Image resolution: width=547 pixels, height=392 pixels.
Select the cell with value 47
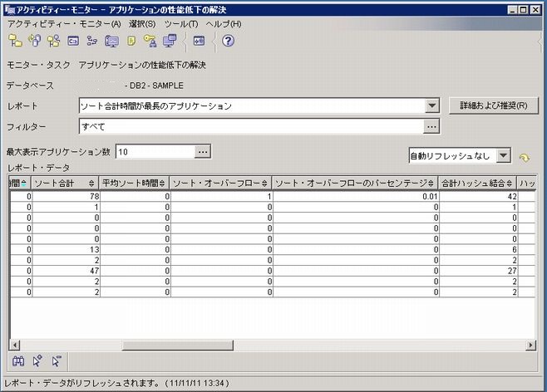66,271
